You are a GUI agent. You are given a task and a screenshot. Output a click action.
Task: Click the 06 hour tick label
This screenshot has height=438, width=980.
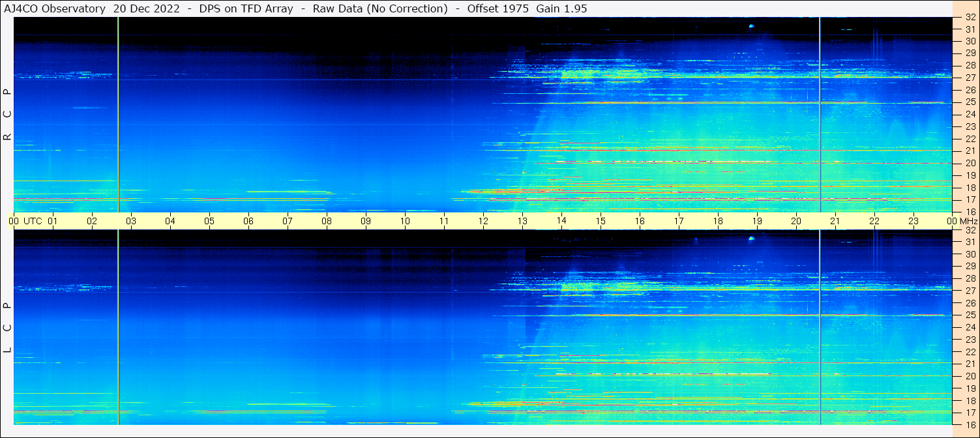click(x=248, y=221)
